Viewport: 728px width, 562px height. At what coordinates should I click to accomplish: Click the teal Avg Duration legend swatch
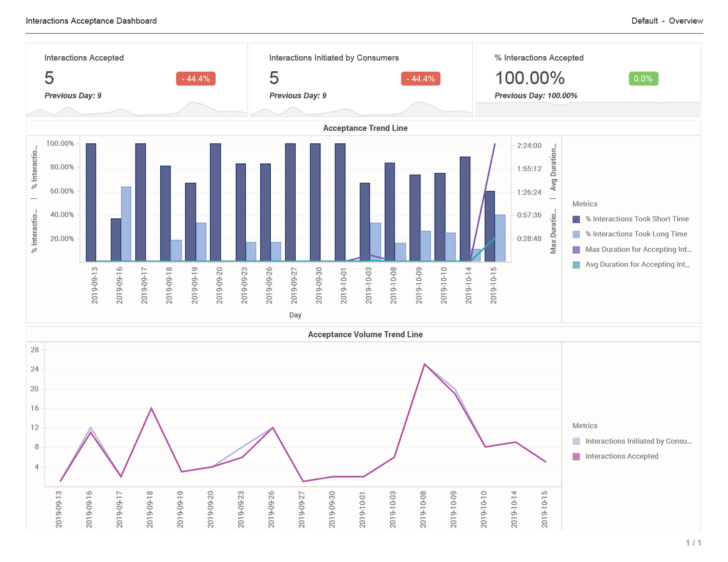coord(577,265)
